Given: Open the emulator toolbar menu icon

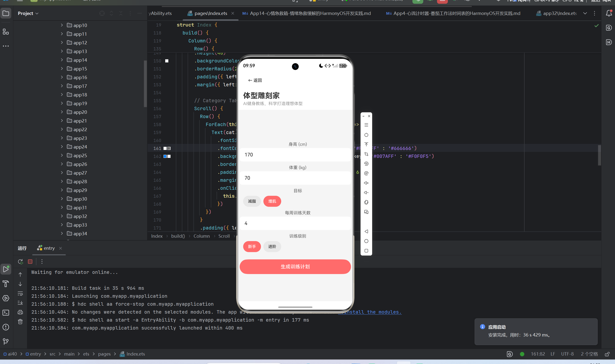Looking at the screenshot, I should (366, 125).
